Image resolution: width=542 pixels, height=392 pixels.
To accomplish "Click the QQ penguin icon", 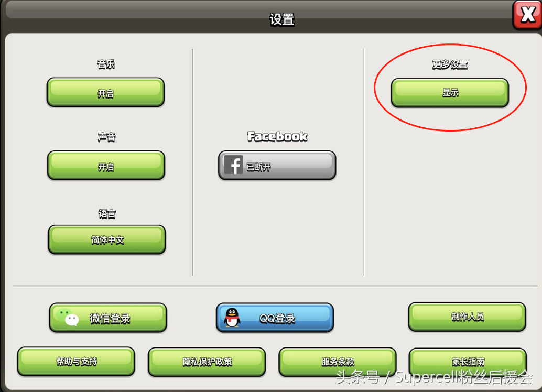I will 232,318.
